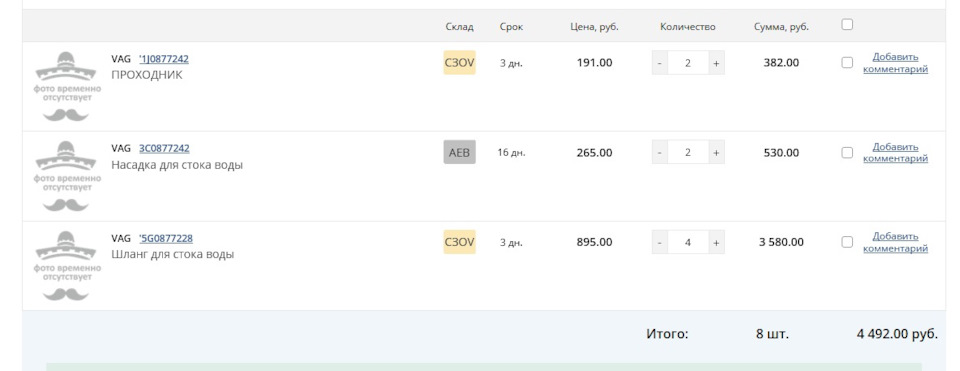Increase quantity of 3C0877242 with plus

pyautogui.click(x=716, y=152)
